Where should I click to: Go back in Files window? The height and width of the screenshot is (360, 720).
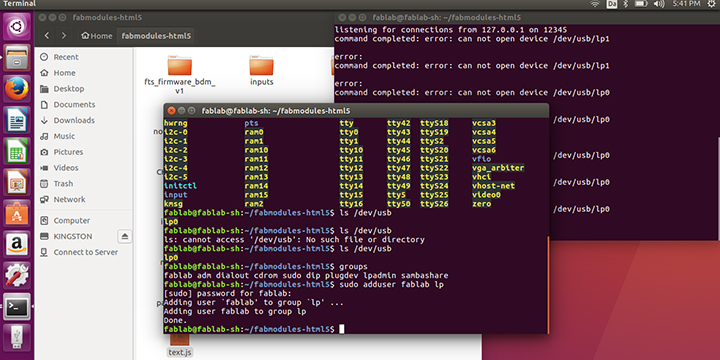47,36
